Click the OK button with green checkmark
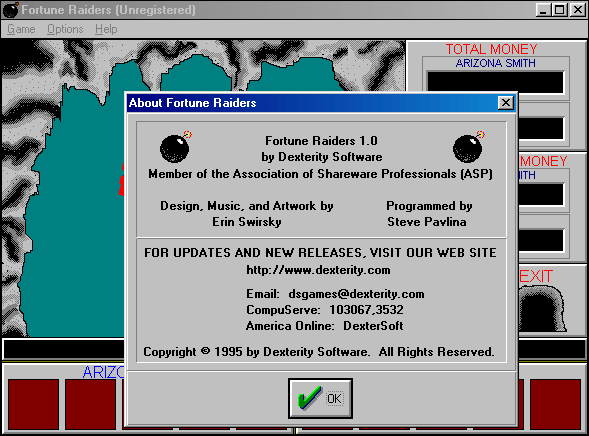Viewport: 589px width, 436px height. pos(320,398)
